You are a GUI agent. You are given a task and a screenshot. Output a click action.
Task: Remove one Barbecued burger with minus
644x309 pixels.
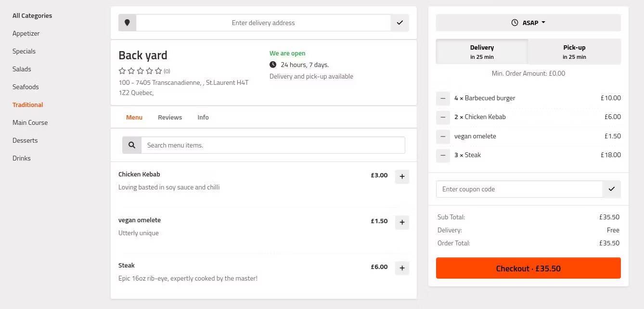coord(443,98)
